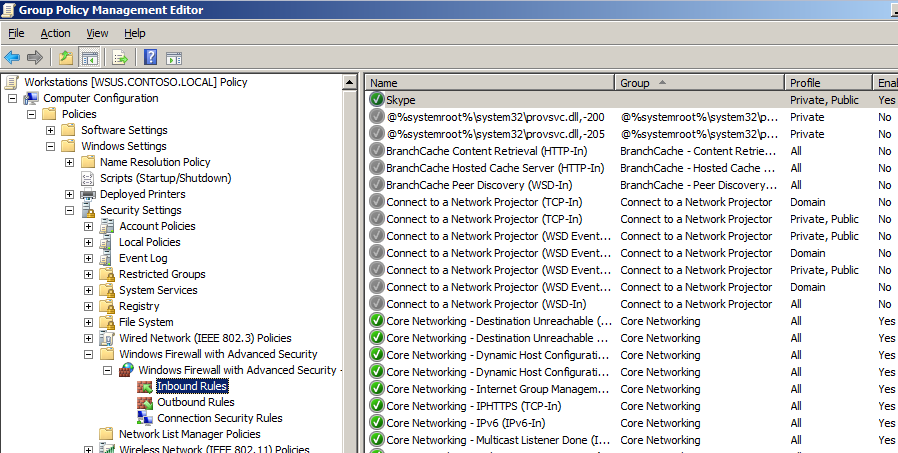Click the Back arrow toolbar icon
This screenshot has width=898, height=453.
13,58
